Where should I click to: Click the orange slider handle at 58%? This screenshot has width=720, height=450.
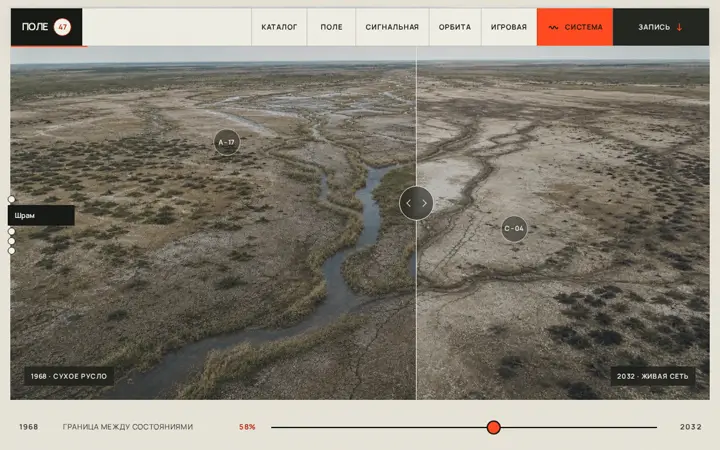pyautogui.click(x=494, y=427)
